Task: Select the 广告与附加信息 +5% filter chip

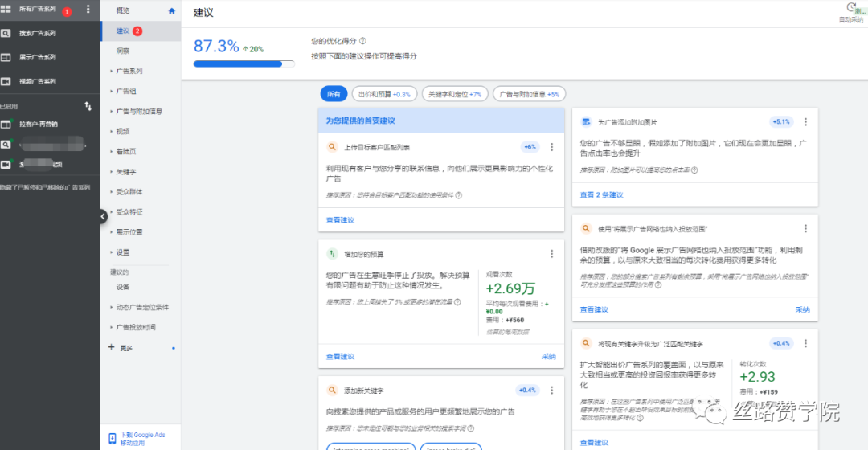Action: (529, 94)
